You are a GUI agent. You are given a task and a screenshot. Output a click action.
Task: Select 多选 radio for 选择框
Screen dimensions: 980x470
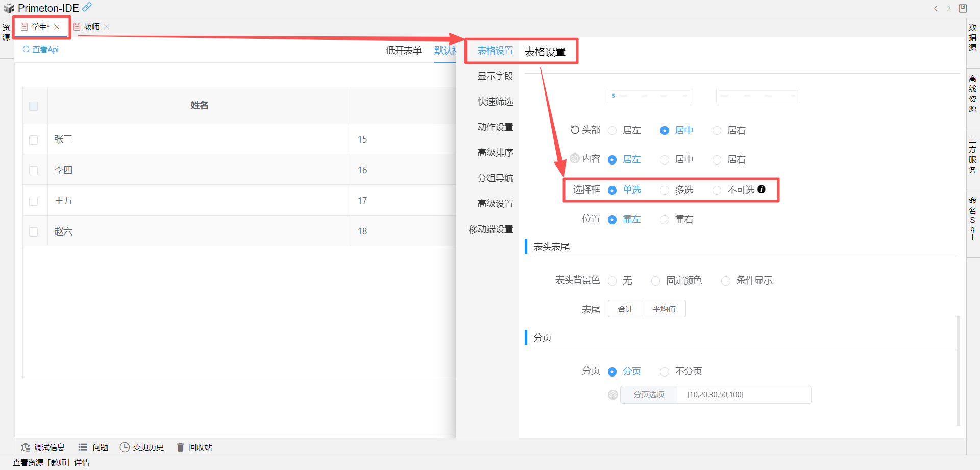[665, 191]
